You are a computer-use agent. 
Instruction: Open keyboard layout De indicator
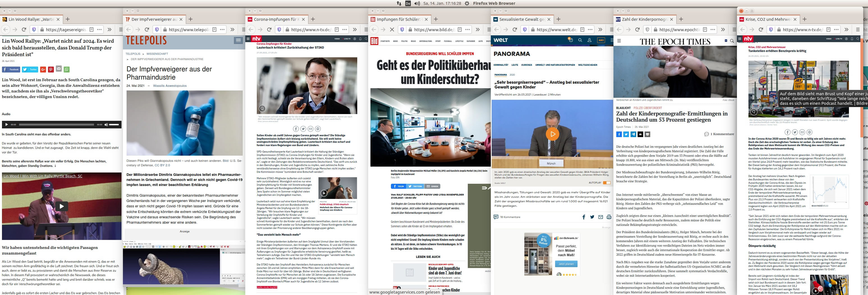click(408, 3)
